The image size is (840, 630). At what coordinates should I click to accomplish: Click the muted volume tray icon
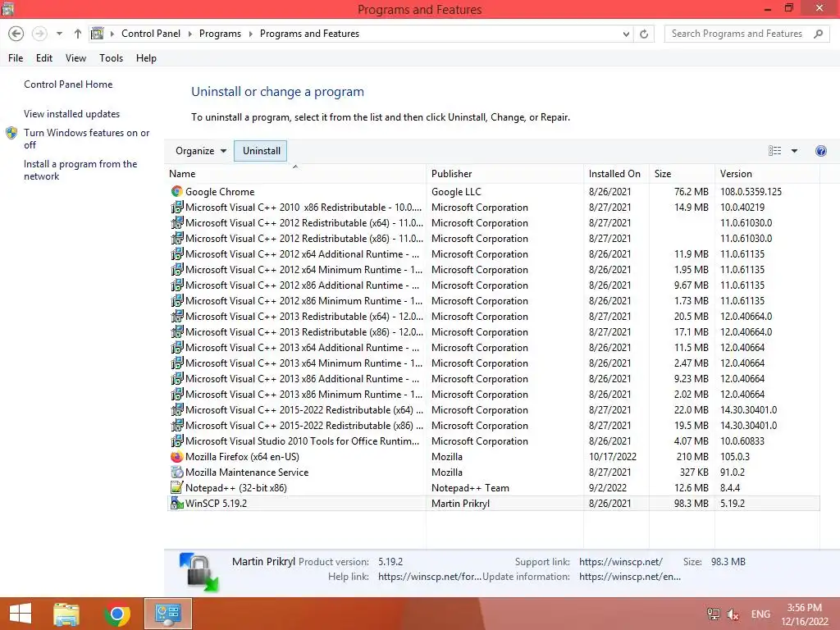[x=733, y=614]
